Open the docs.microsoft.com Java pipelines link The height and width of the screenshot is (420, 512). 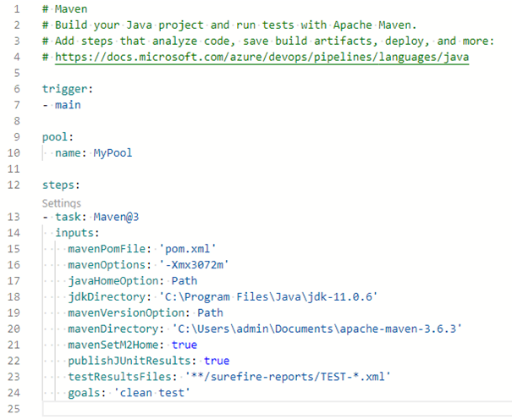(x=262, y=57)
